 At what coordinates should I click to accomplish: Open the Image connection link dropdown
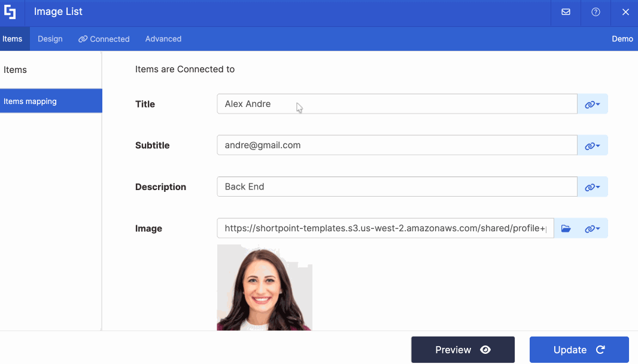(593, 229)
